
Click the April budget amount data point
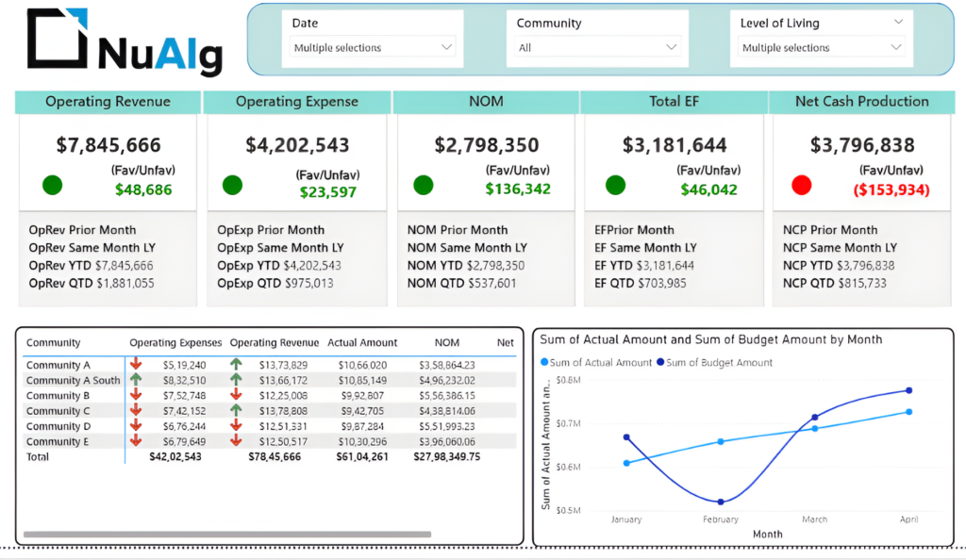coord(909,390)
